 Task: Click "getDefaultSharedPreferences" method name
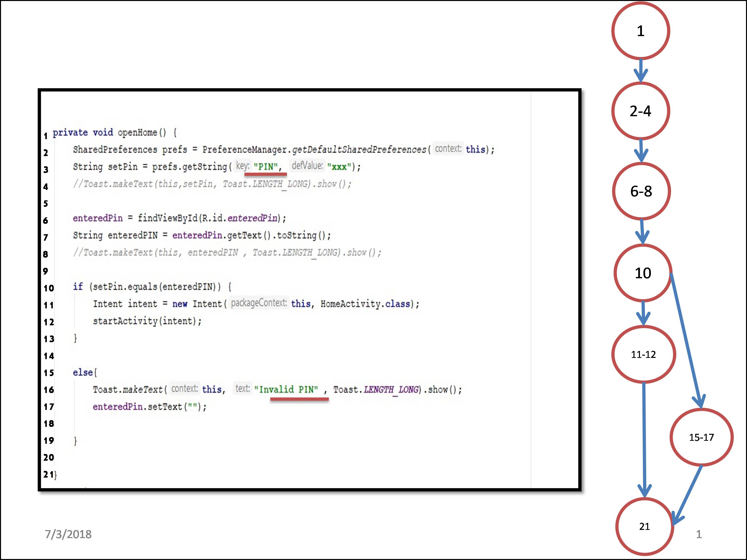(359, 150)
